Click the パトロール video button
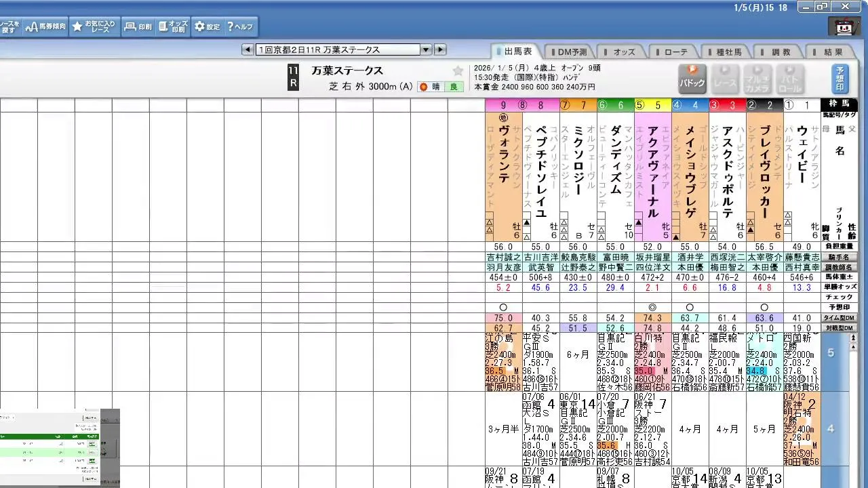Screen dimensions: 868x488 click(x=789, y=79)
